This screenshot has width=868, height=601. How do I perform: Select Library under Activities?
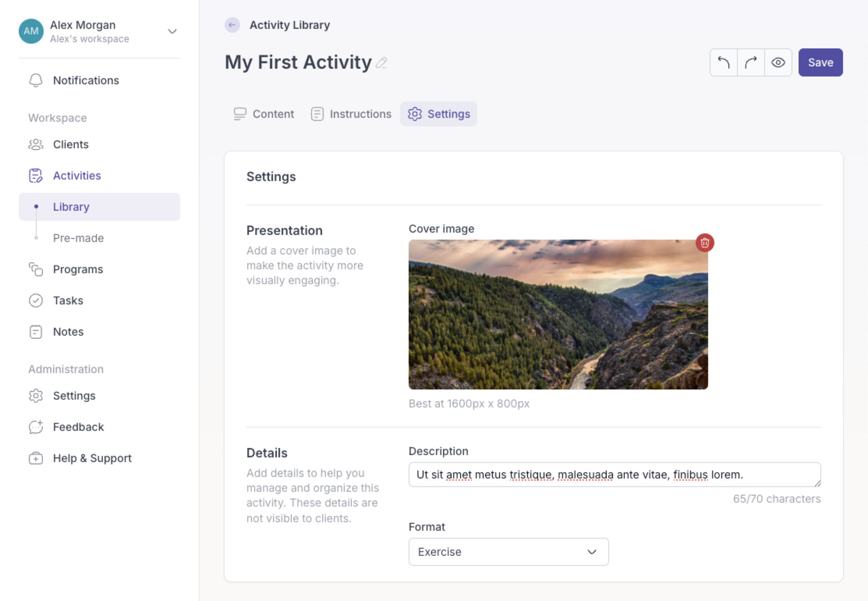99,207
